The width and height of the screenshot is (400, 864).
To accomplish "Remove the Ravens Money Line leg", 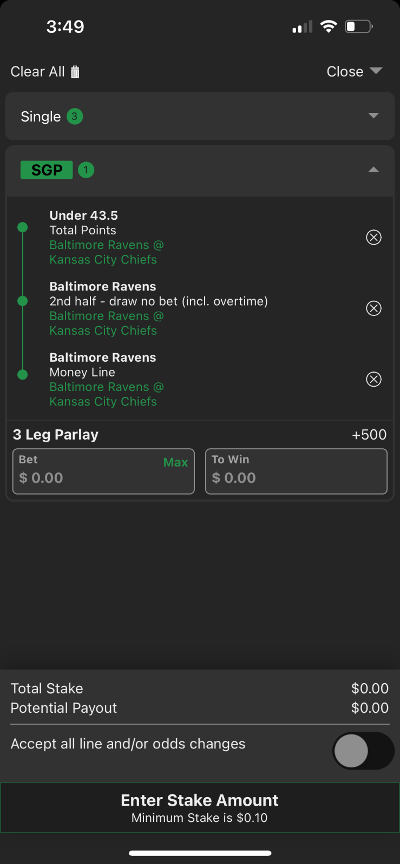I will (x=374, y=380).
